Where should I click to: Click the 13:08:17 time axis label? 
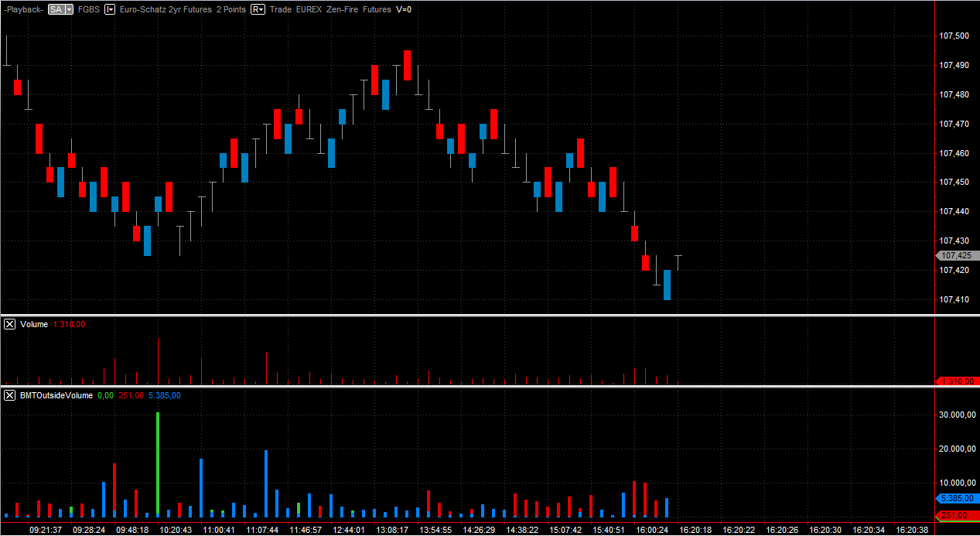tap(392, 530)
